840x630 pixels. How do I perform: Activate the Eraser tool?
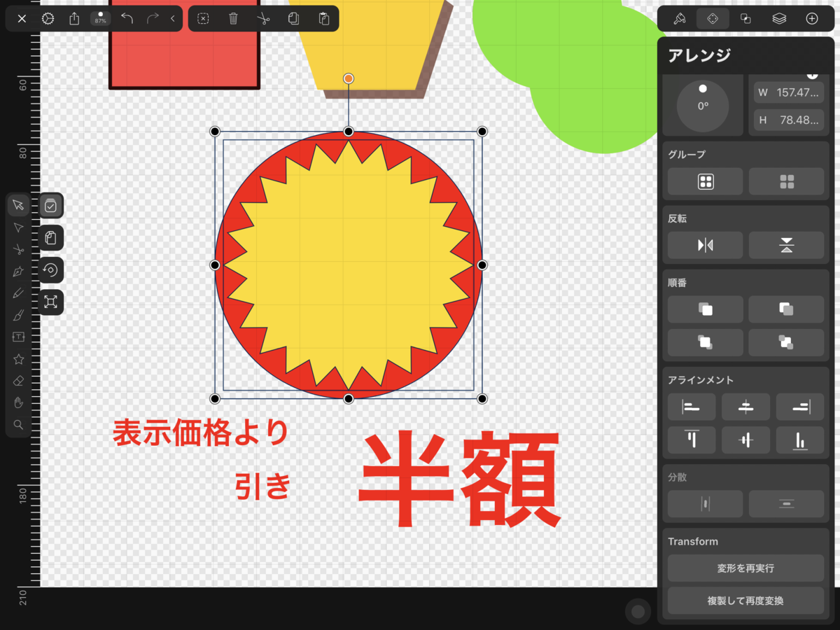pyautogui.click(x=18, y=381)
